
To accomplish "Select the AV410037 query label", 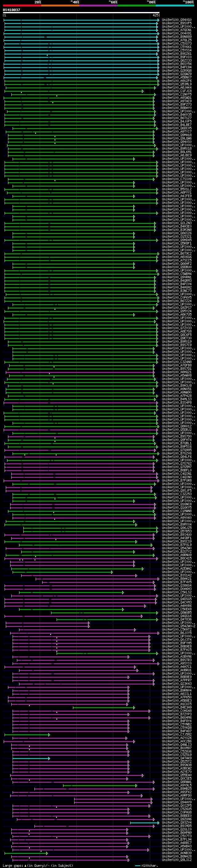I will click(x=11, y=10).
